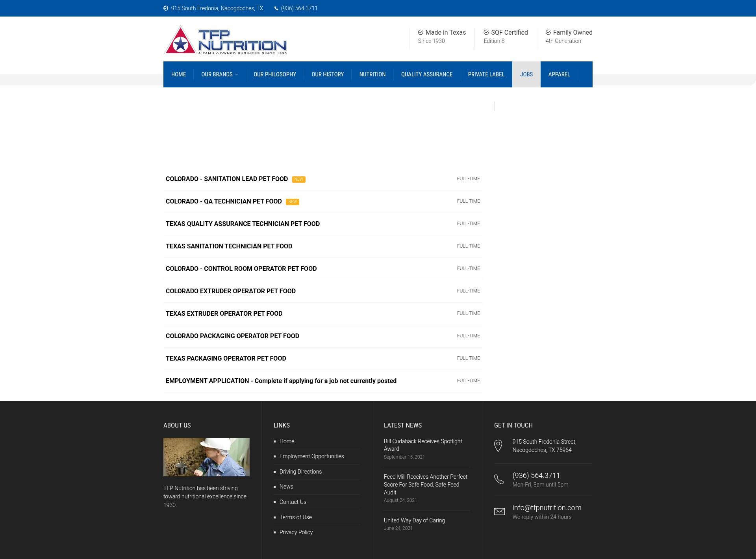The width and height of the screenshot is (756, 559).
Task: Expand the Our Brands dropdown menu
Action: 219,74
